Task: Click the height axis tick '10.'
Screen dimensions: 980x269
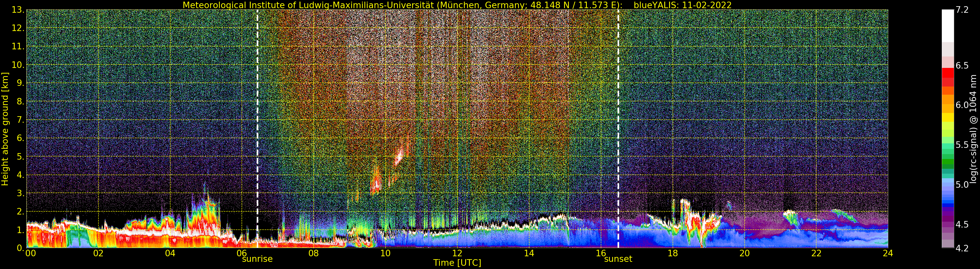Action: [18, 65]
